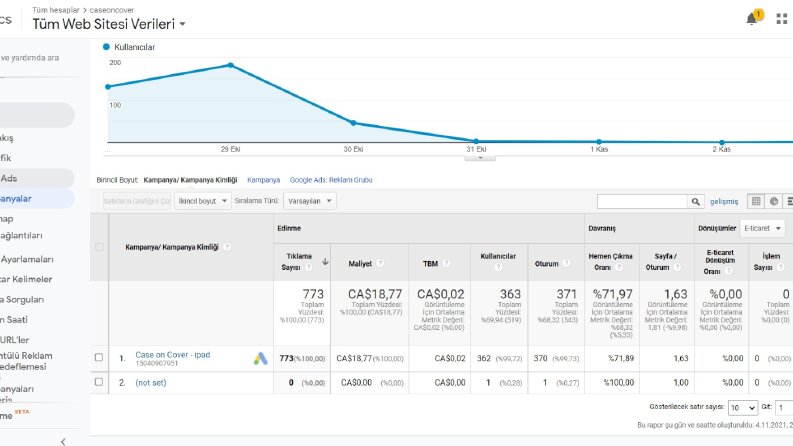Viewport: 793px width, 446px height.
Task: Select the Kampanya primary dimension
Action: click(x=263, y=180)
